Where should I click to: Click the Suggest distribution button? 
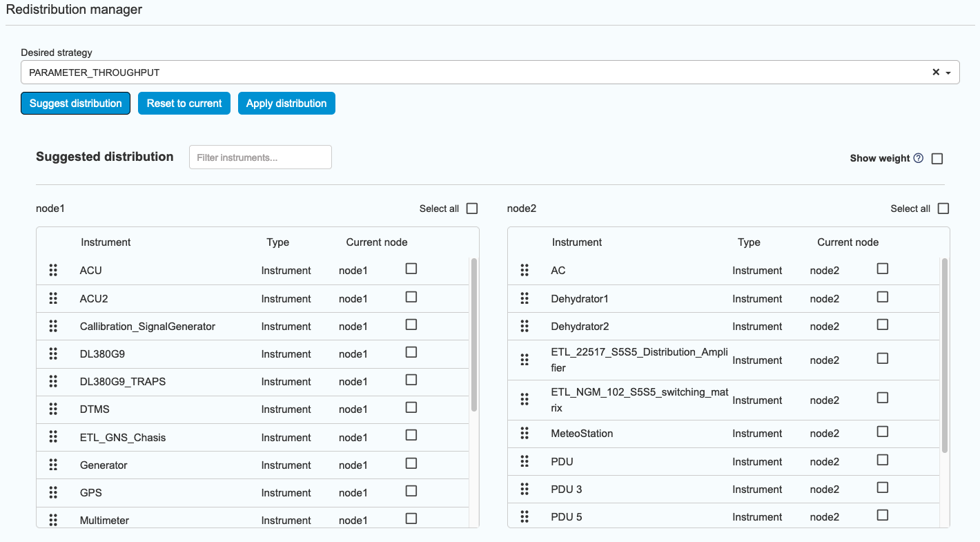point(75,104)
